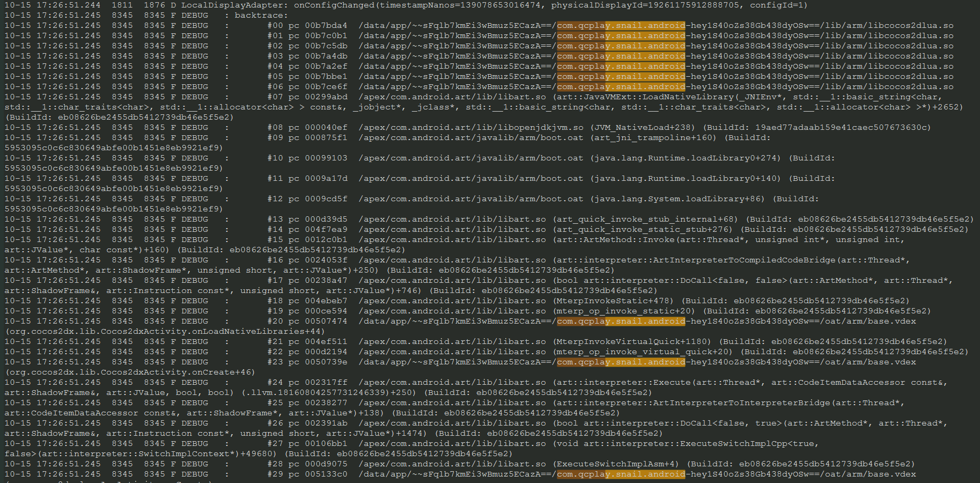Click highlighted package name on frame #00 line

(x=621, y=25)
